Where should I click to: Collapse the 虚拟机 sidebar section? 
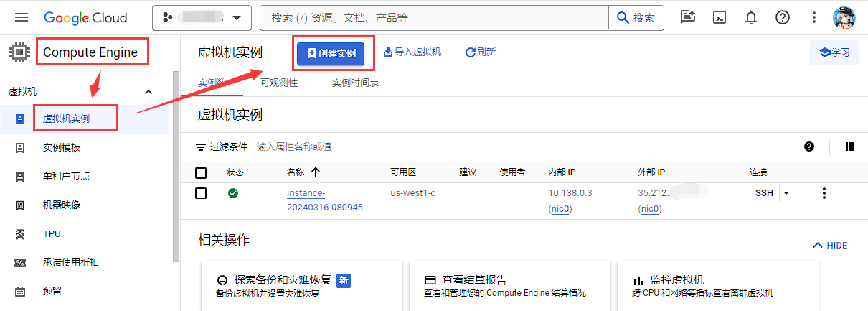point(148,92)
